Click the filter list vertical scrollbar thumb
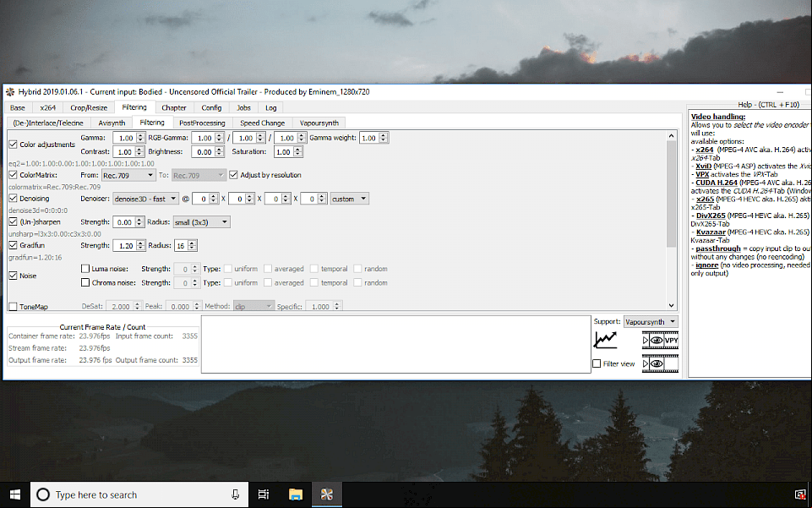Image resolution: width=812 pixels, height=508 pixels. click(671, 194)
